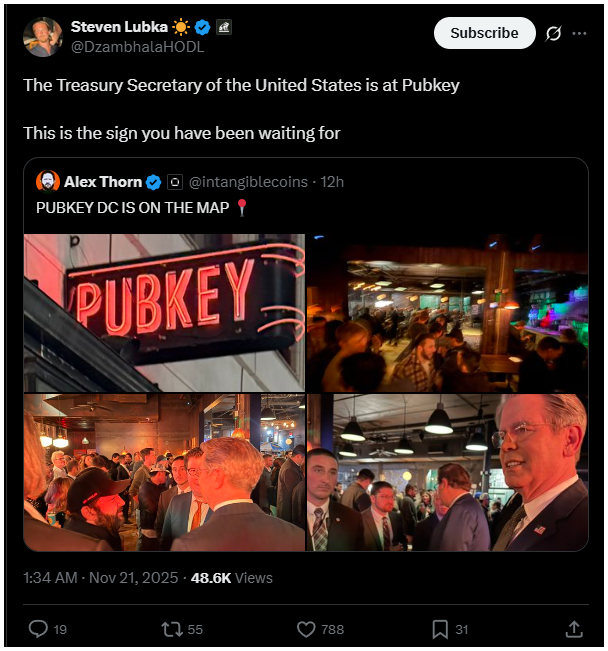Screen dimensions: 608x651
Task: Click Steven Lubka's blue verified badge
Action: 203,26
